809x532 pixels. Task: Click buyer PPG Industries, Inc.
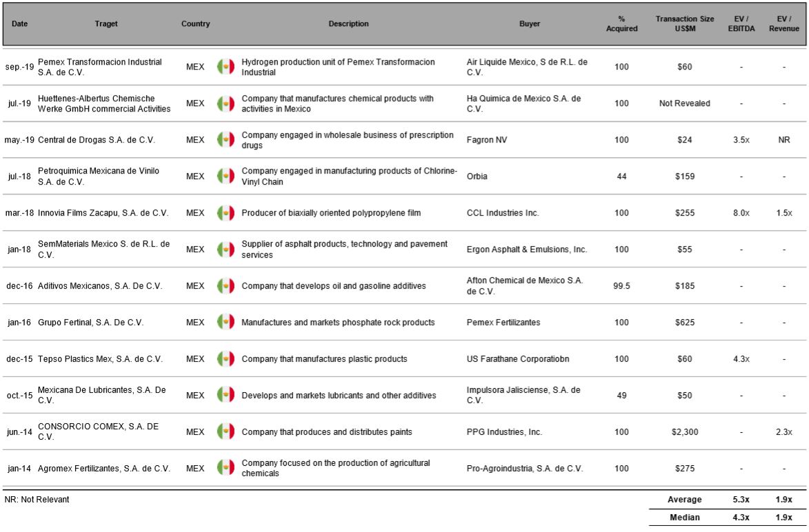[504, 432]
